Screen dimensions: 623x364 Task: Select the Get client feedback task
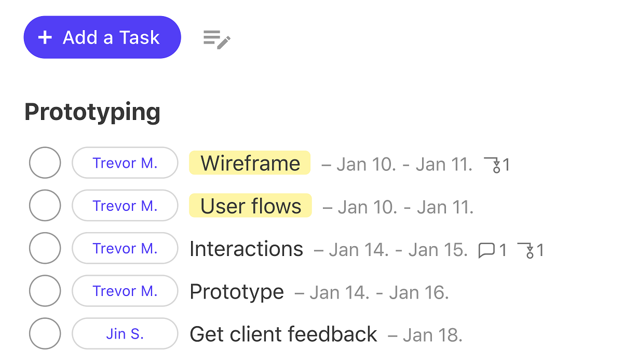(283, 334)
